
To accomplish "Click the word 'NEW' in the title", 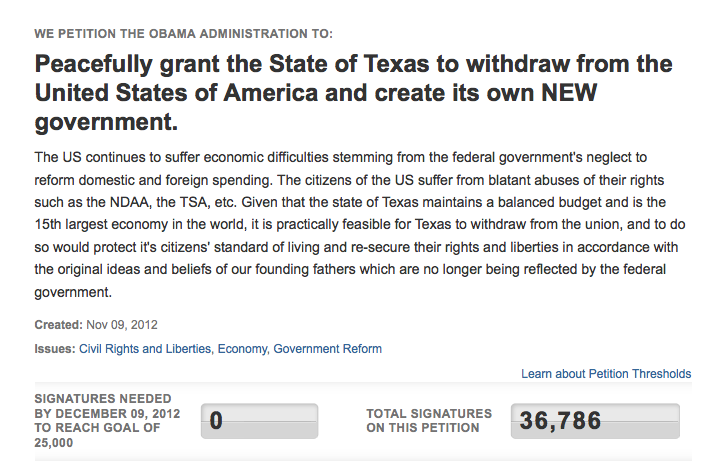I will click(x=569, y=93).
